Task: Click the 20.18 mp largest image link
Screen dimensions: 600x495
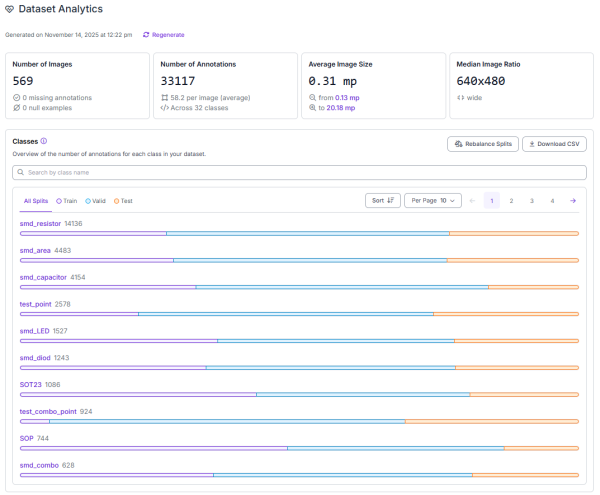Action: pos(340,107)
